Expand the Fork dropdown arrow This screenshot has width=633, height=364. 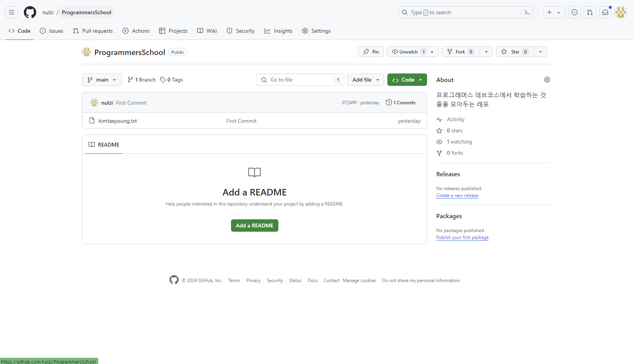[x=486, y=52]
